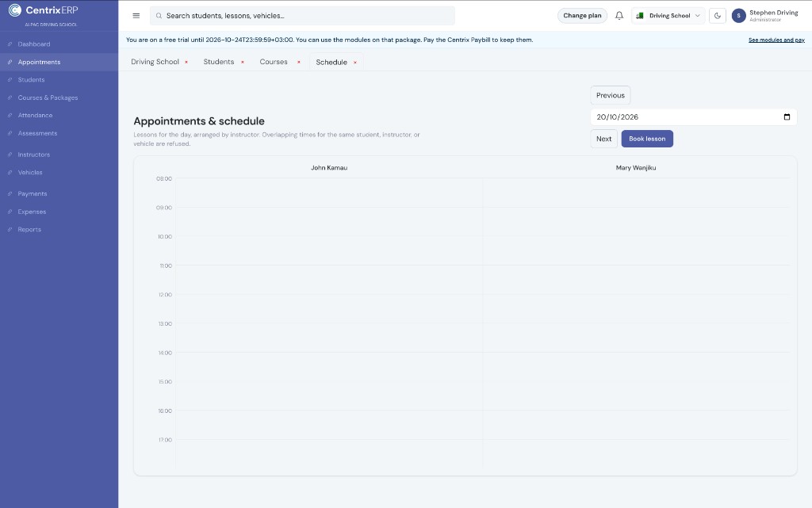The image size is (812, 508).
Task: Open Assessments in the sidebar
Action: pos(59,133)
